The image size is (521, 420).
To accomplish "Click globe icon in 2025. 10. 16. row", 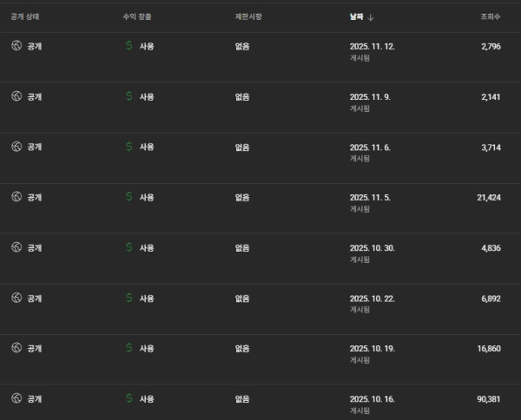I will (x=16, y=398).
